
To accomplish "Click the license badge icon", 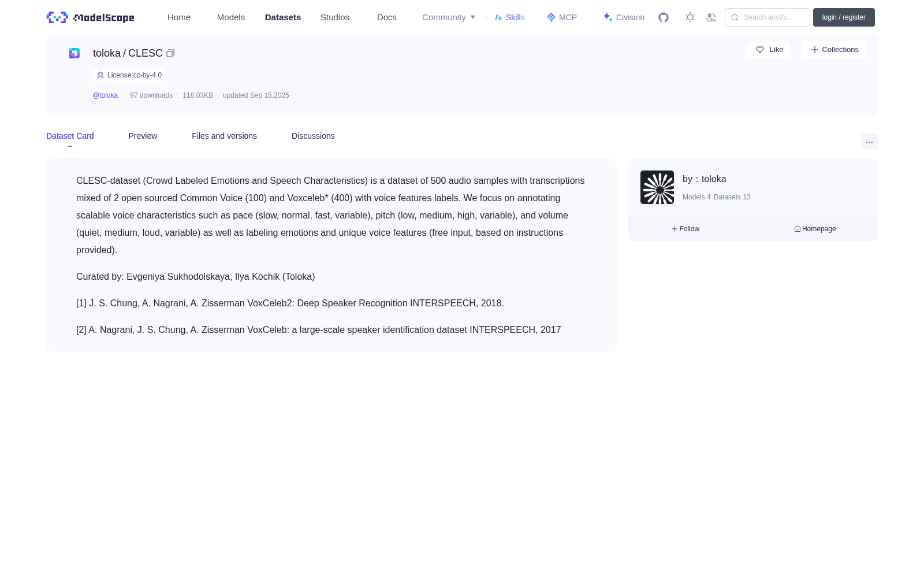I will [100, 75].
